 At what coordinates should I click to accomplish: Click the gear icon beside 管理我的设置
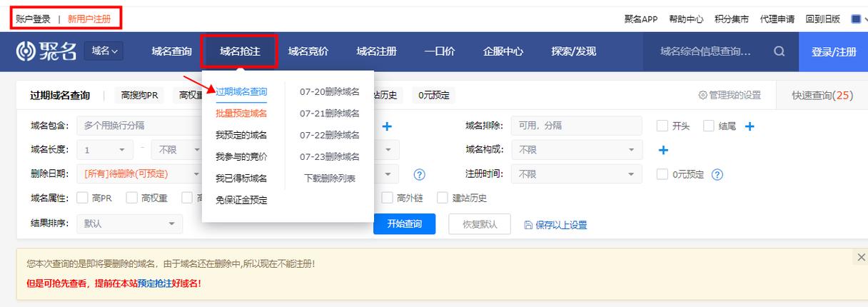(x=702, y=95)
